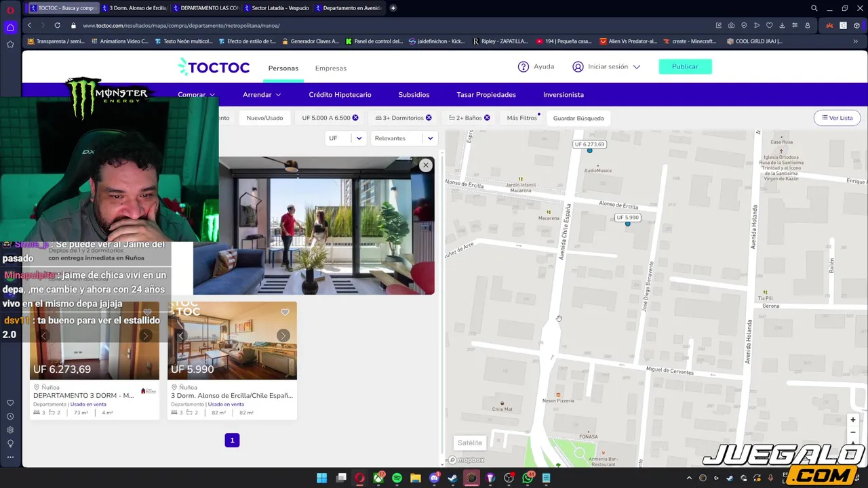Open a new browser tab
Screen dimensions: 868x488
pyautogui.click(x=393, y=8)
